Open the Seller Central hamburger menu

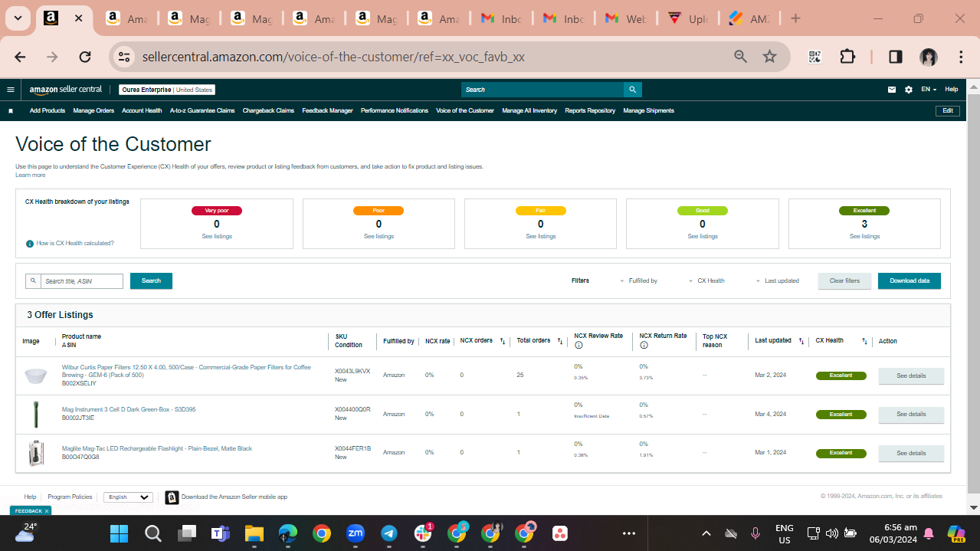click(11, 90)
